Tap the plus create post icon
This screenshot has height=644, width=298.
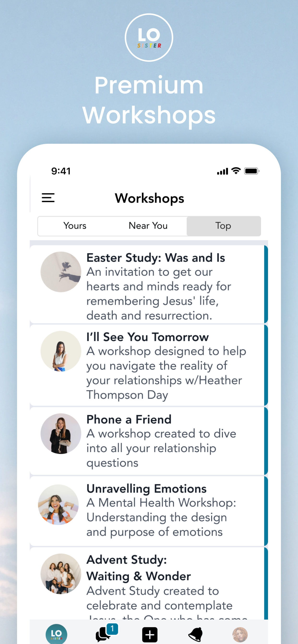tap(150, 634)
